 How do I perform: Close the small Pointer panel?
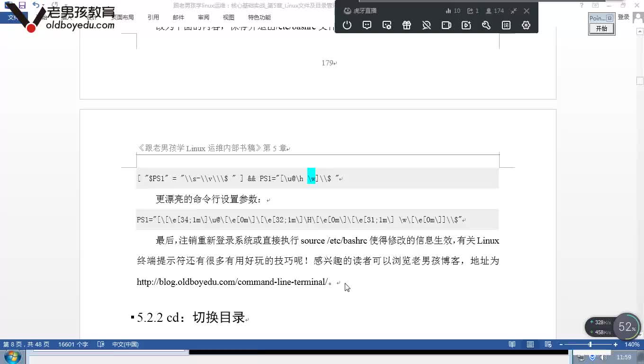[x=609, y=18]
